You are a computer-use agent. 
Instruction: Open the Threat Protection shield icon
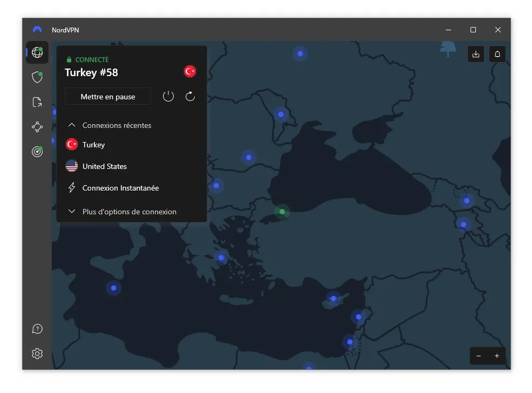click(37, 77)
